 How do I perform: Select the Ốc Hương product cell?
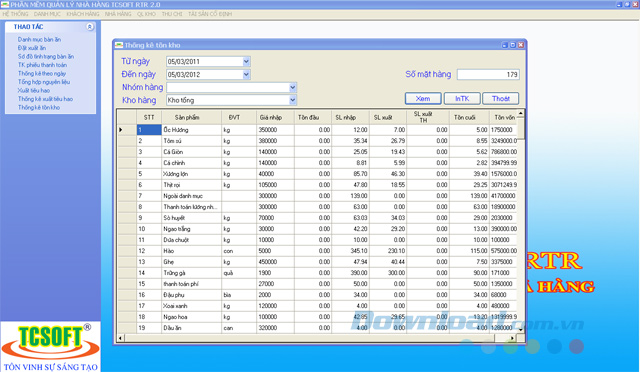pos(191,130)
